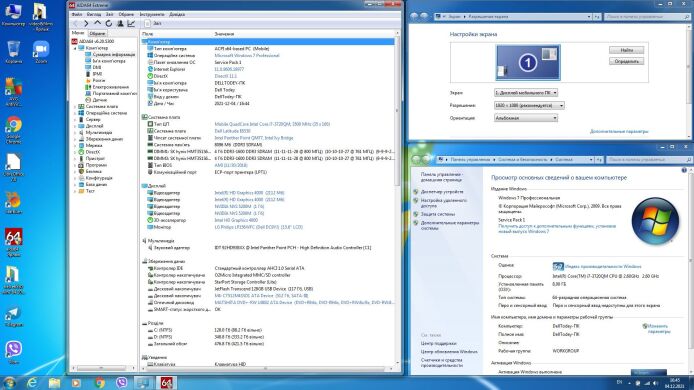This screenshot has height=390, width=694.
Task: Click search field in System window
Action: pyautogui.click(x=648, y=159)
